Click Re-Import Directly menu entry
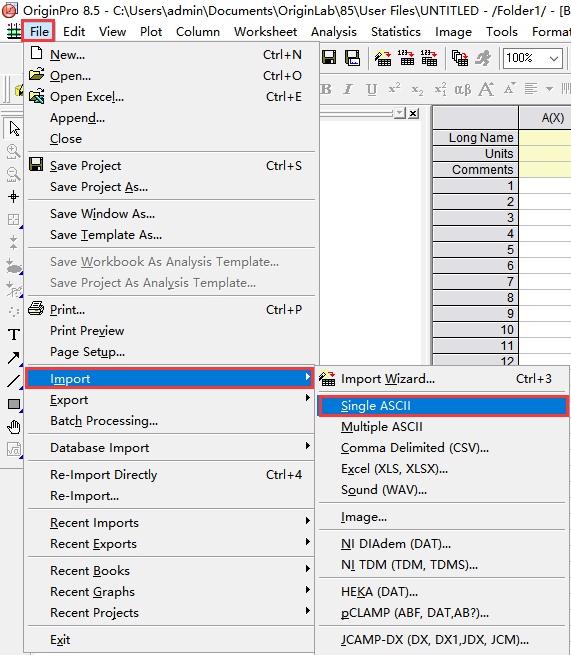 point(169,475)
